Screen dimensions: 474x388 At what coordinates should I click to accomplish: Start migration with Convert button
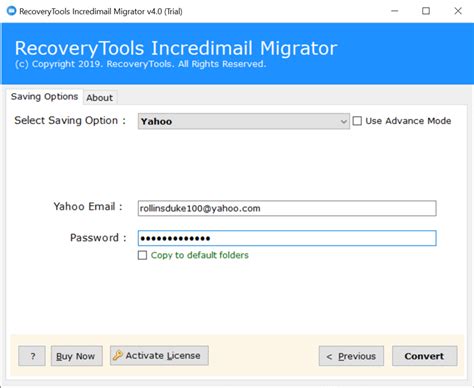click(424, 356)
